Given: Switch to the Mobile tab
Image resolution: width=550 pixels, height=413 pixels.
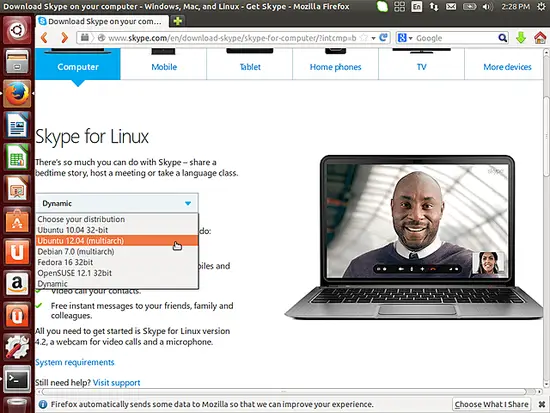Looking at the screenshot, I should point(164,64).
